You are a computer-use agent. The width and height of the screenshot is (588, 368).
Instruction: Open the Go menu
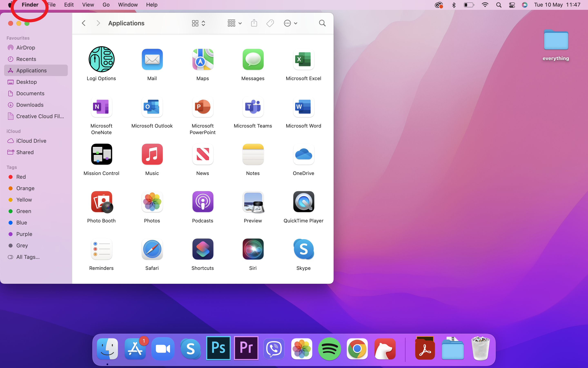pyautogui.click(x=106, y=5)
